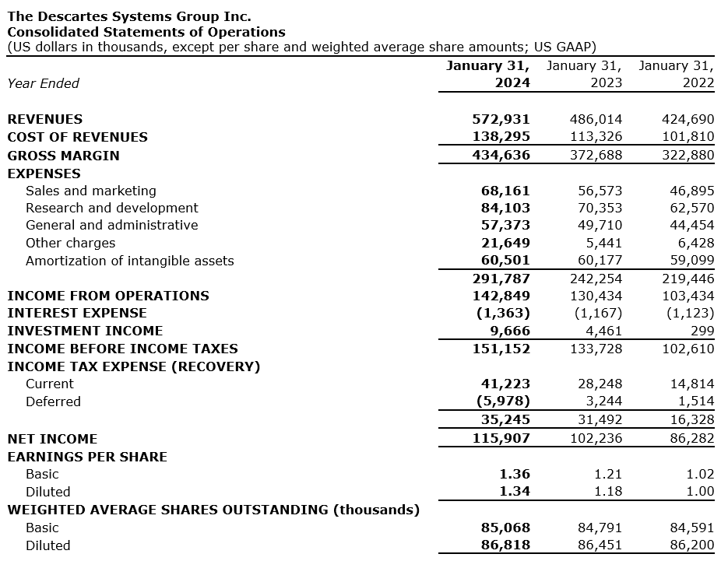Click the REVENUES row label
This screenshot has height=568, width=728.
coord(44,119)
